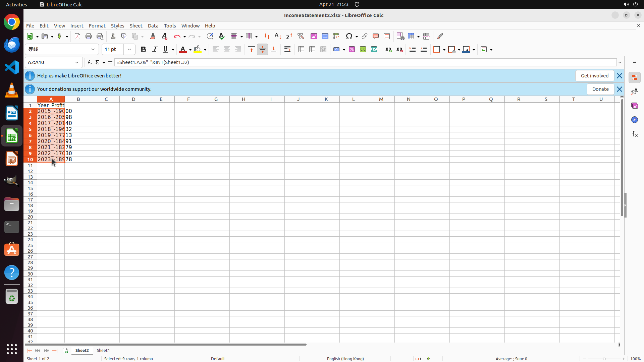
Task: Click the Sort Ascending icon
Action: coord(278,37)
